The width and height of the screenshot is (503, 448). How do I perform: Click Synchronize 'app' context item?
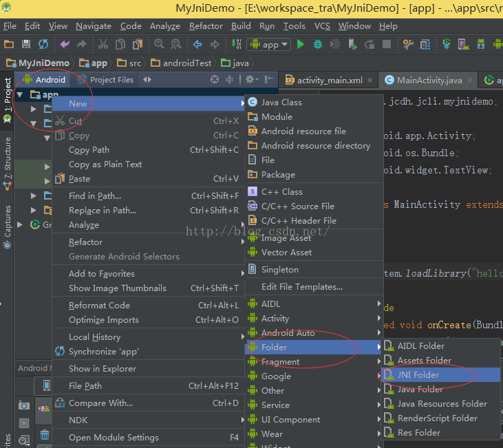(148, 352)
